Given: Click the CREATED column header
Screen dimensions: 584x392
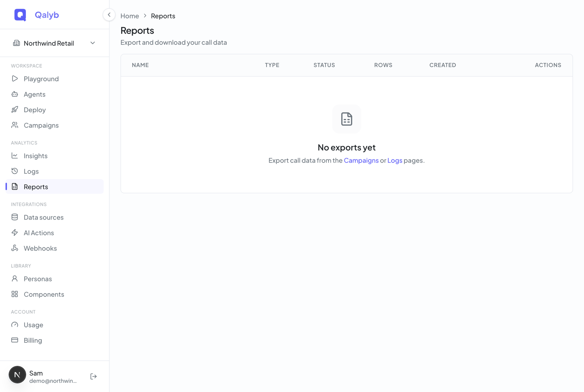Looking at the screenshot, I should coord(442,65).
